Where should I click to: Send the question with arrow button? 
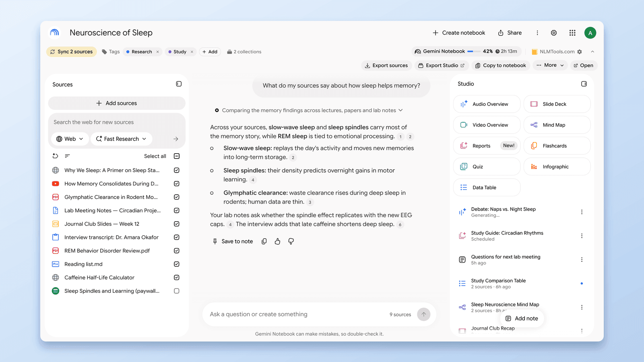[423, 315]
